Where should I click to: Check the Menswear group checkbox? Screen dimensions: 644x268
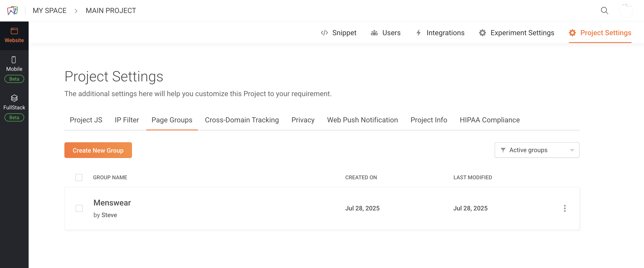79,208
